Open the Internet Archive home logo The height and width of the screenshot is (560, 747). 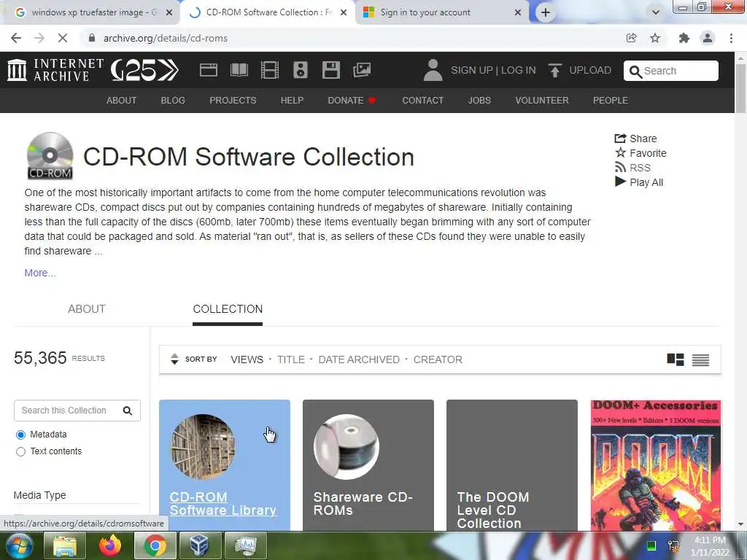point(55,70)
